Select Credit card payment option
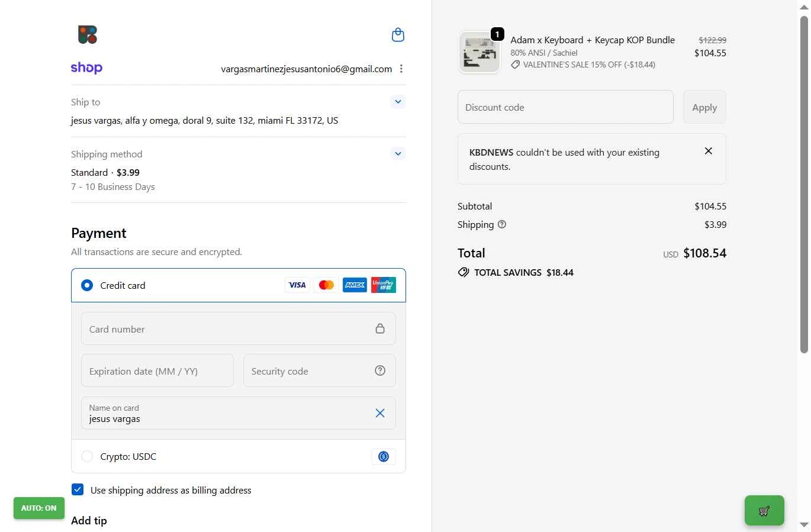 (x=87, y=285)
